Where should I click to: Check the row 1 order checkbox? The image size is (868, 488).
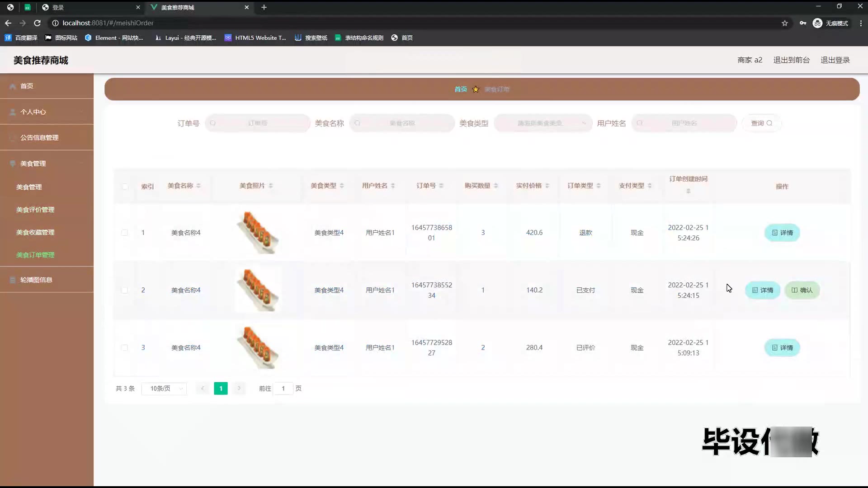tap(125, 233)
